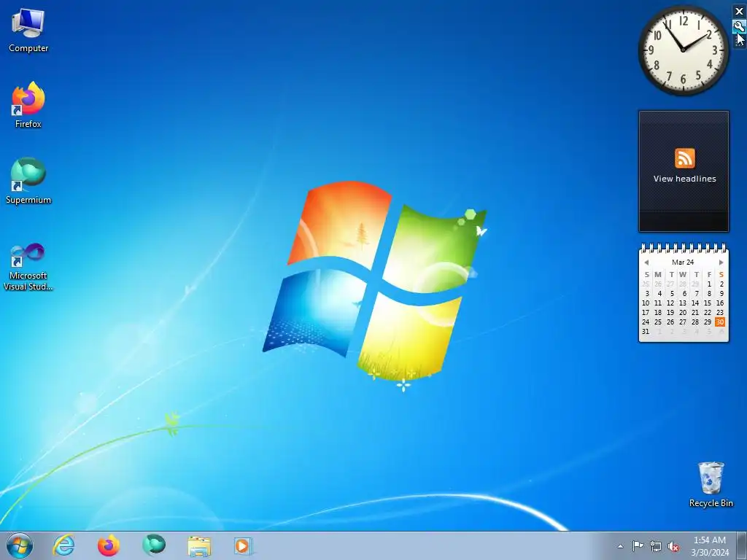Viewport: 747px width, 560px height.
Task: Open Windows Explorer from the taskbar
Action: point(199,545)
